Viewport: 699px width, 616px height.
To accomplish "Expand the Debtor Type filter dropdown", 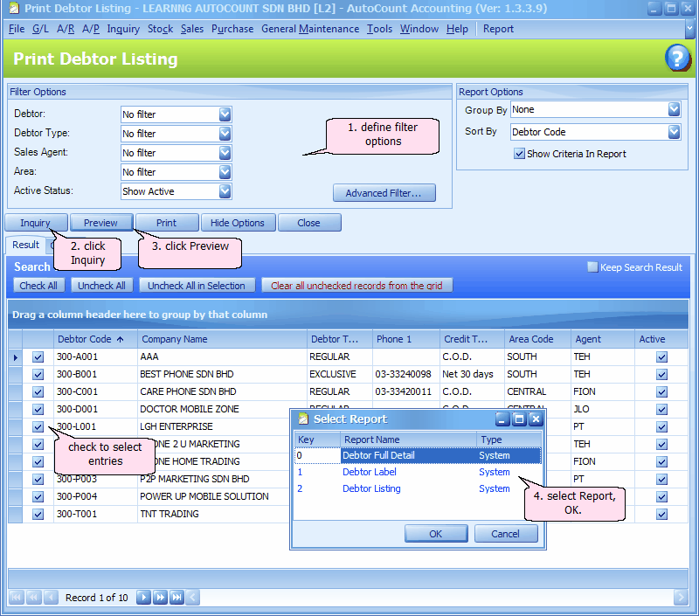I will 225,134.
